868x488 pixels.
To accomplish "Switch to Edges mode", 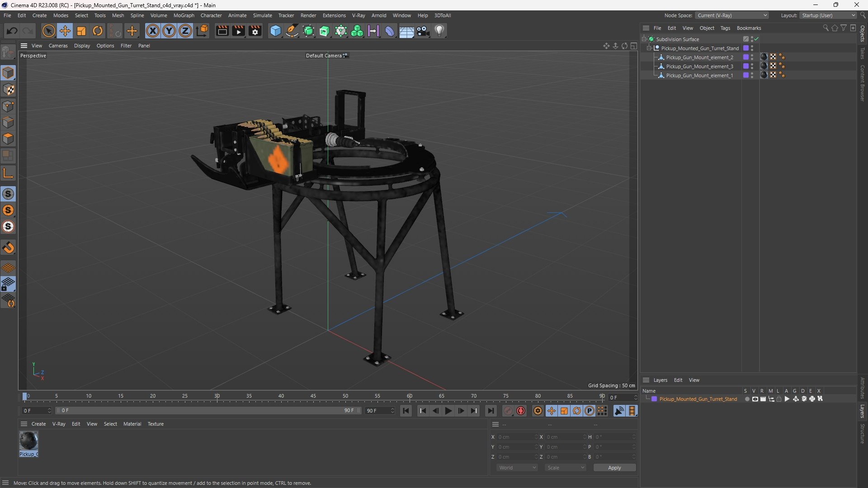I will [8, 122].
